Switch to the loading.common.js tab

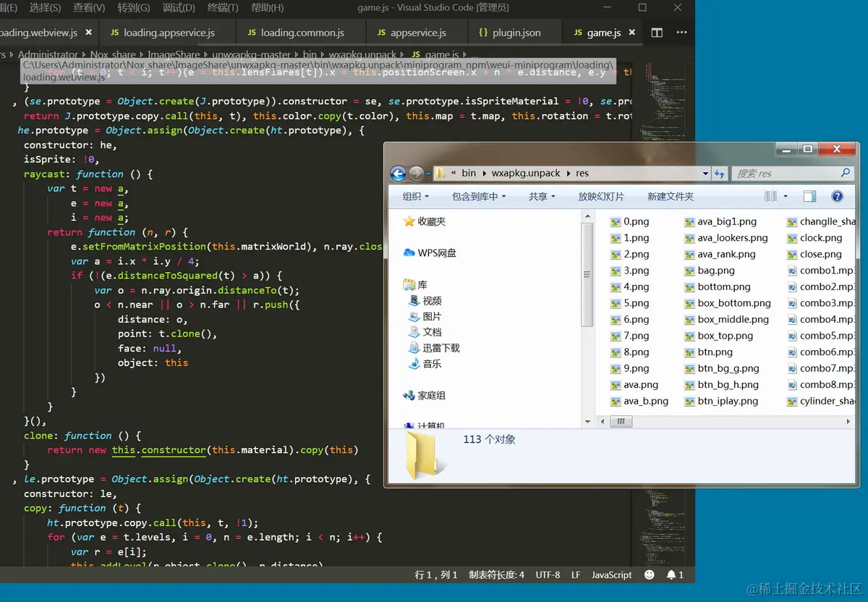[x=301, y=33]
